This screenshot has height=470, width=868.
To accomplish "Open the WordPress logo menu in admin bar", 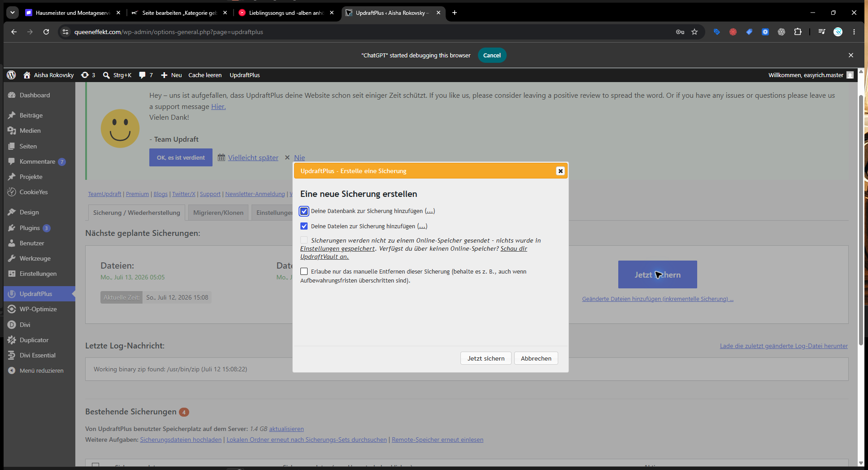I will (x=12, y=75).
